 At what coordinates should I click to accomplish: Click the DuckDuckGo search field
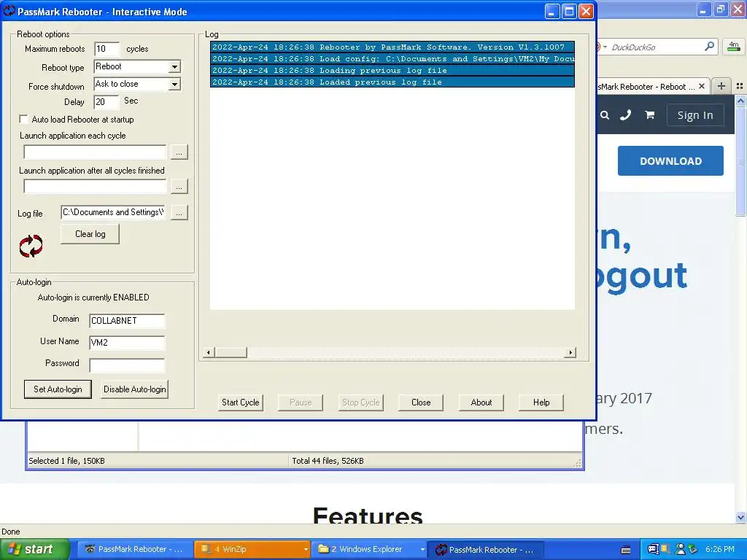(x=657, y=47)
